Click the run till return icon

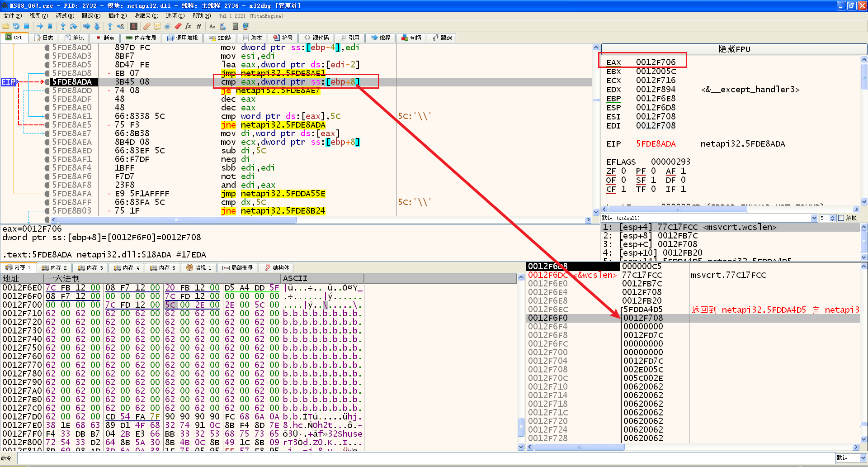point(110,26)
